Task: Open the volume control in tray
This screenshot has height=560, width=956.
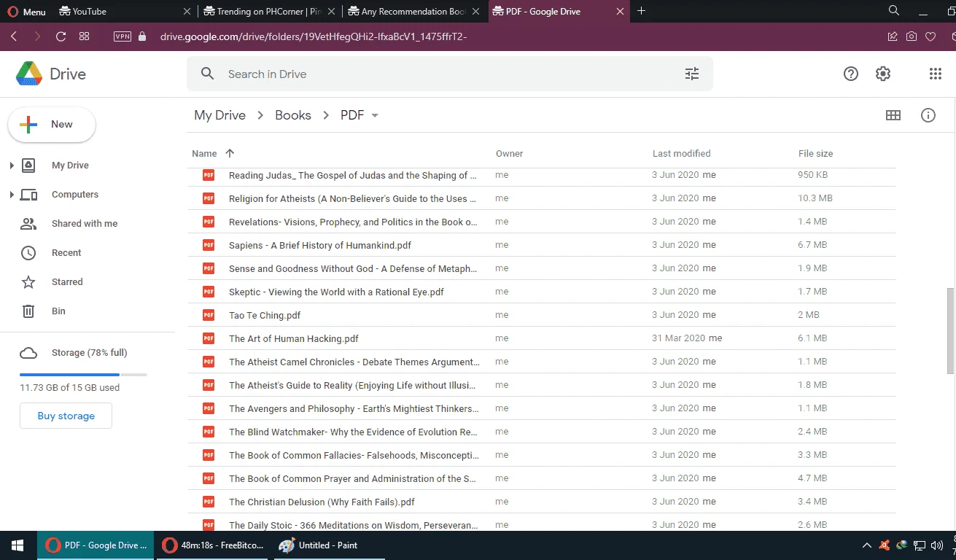Action: [937, 545]
